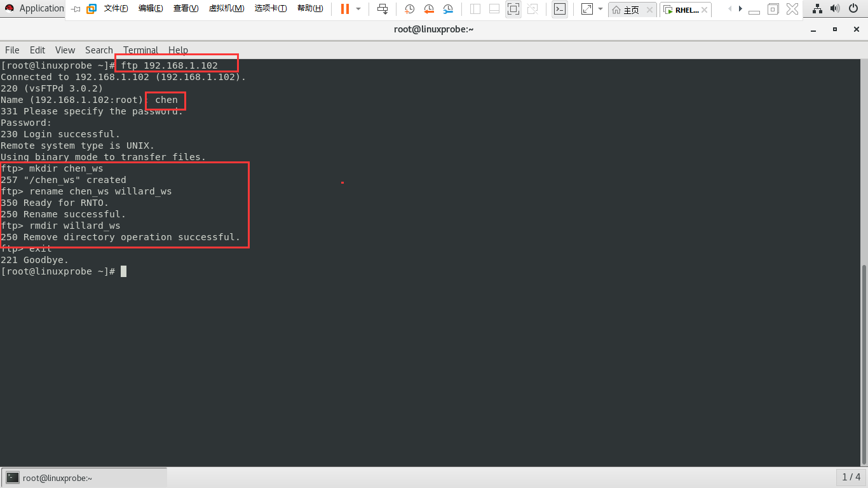Screen dimensions: 868x488
Task: Expand the stretch display dropdown arrow
Action: [x=600, y=9]
